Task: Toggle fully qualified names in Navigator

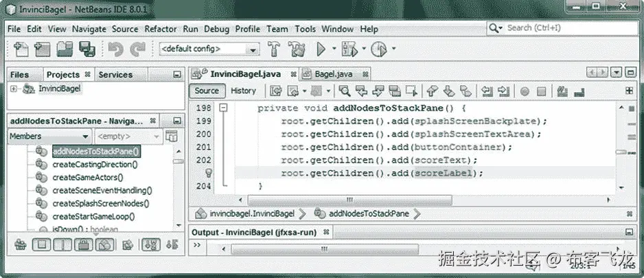Action: [x=128, y=245]
